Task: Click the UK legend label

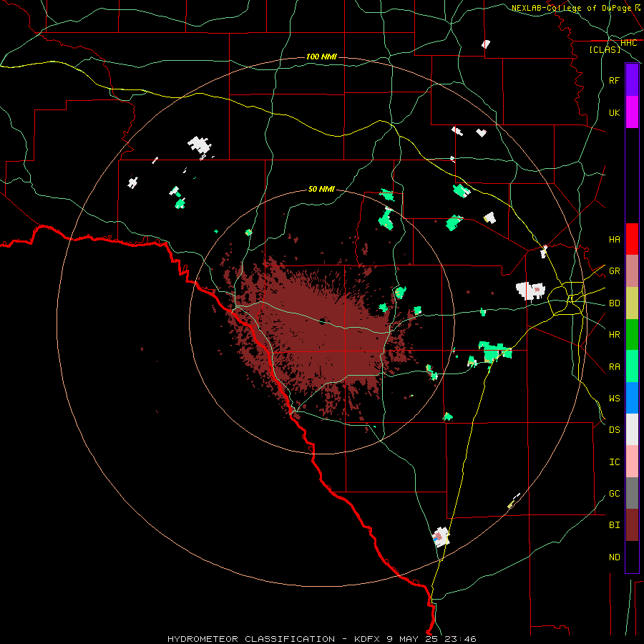Action: (614, 112)
